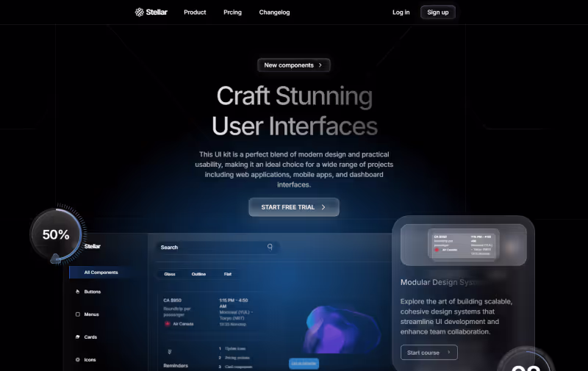Viewport: 588px width, 371px height.
Task: Click the Air Canada red logo icon
Action: pyautogui.click(x=168, y=324)
